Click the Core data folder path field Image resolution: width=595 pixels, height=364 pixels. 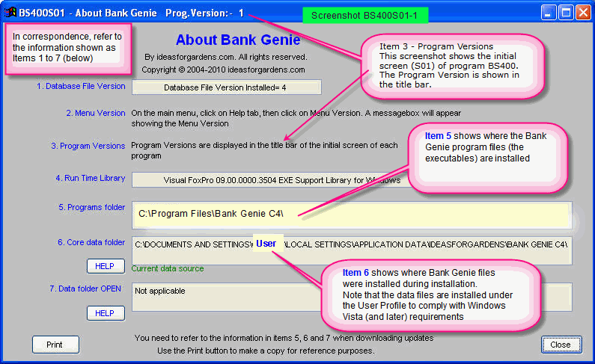pyautogui.click(x=352, y=250)
